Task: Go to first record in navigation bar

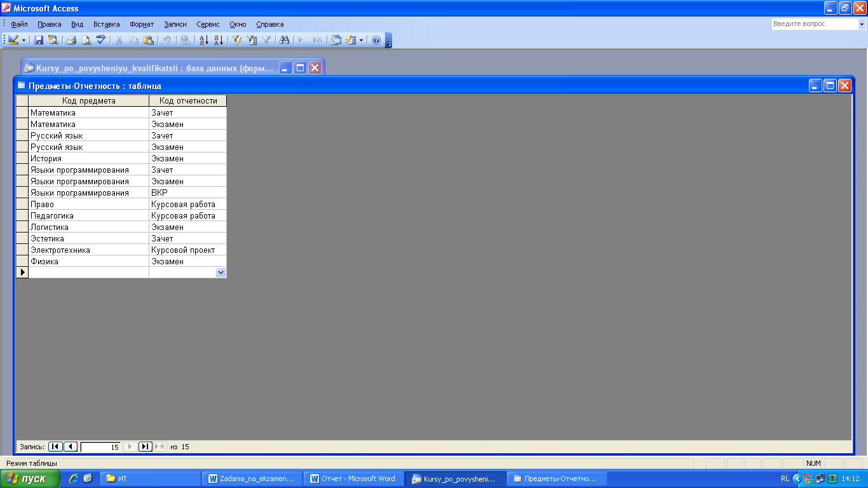Action: pyautogui.click(x=55, y=447)
